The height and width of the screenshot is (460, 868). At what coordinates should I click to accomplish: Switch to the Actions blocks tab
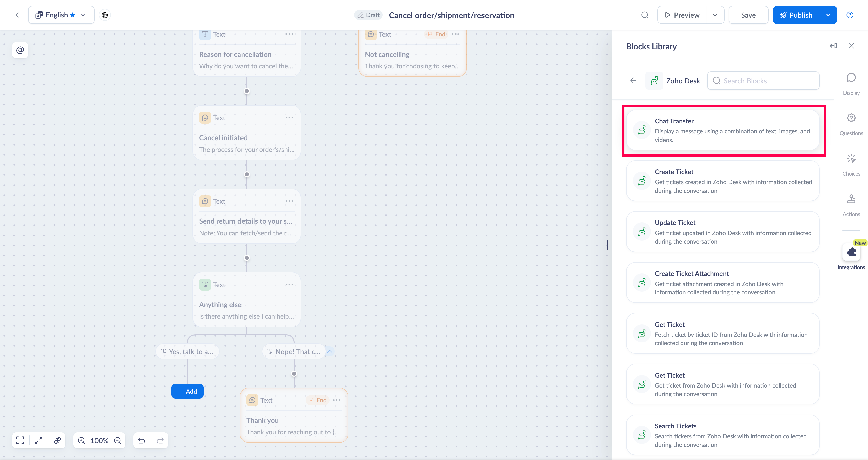[x=851, y=205]
